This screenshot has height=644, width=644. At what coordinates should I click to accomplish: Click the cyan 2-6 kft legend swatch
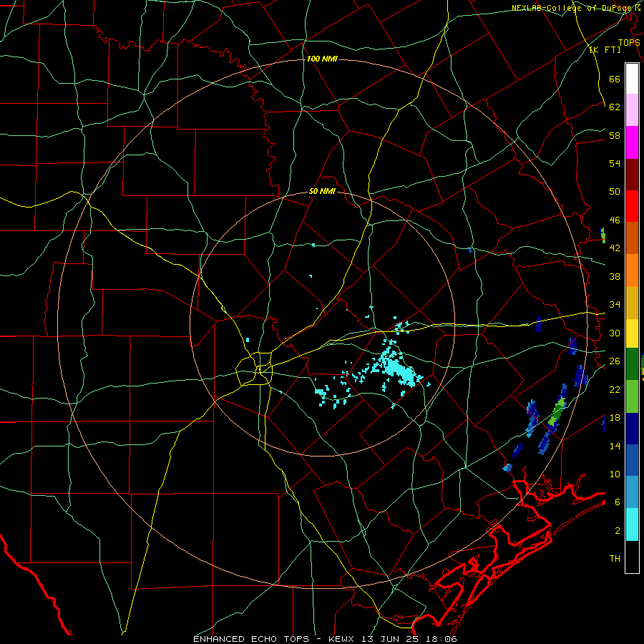point(632,525)
